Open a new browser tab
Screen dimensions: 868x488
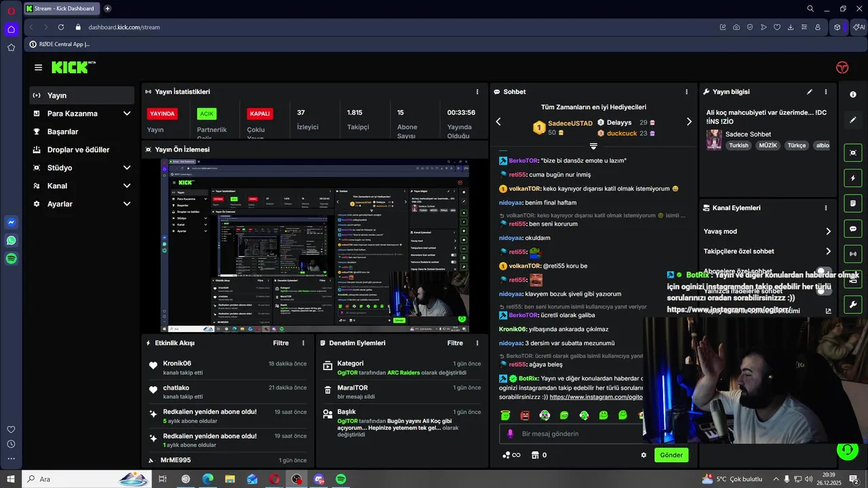click(107, 9)
